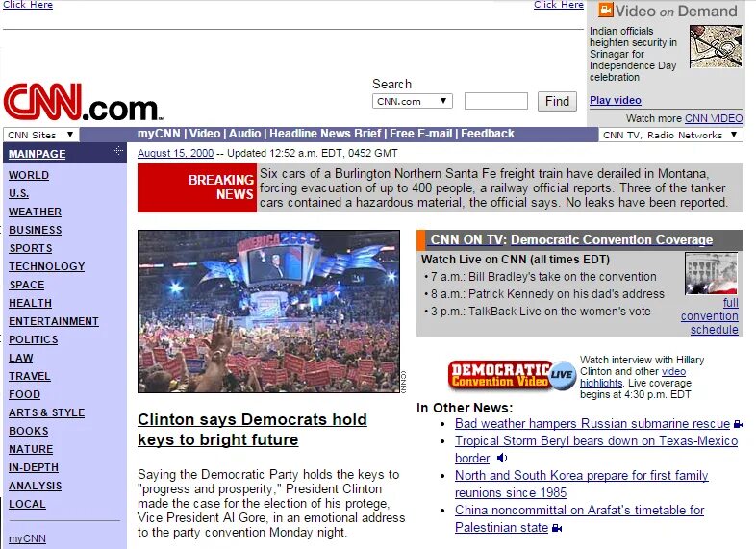Screen dimensions: 756x549
Task: Open the Headline News Brief menu item
Action: coord(325,134)
